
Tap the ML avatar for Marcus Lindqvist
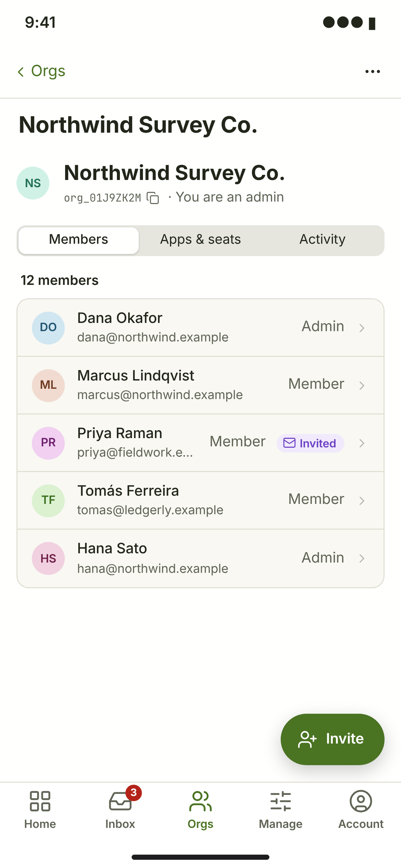point(48,385)
